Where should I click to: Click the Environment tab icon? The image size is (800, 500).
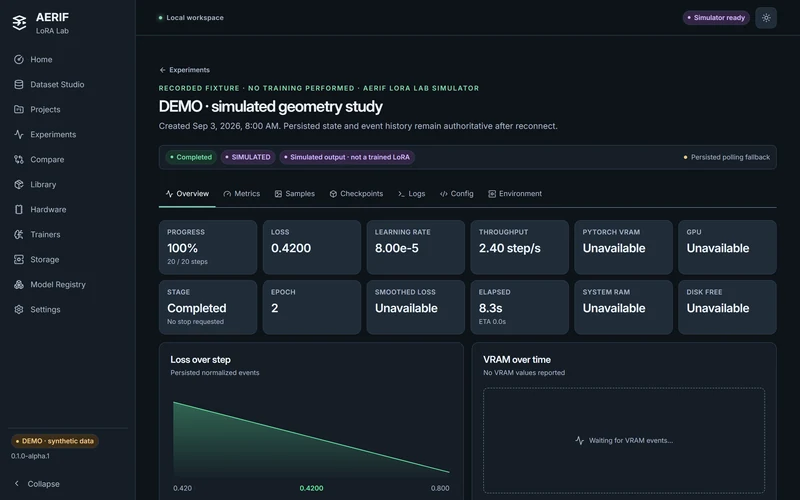492,194
